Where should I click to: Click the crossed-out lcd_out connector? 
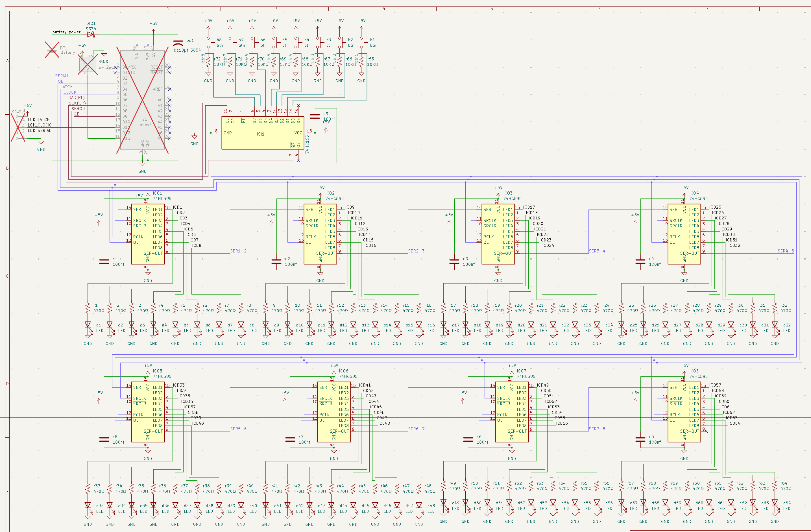[x=18, y=127]
